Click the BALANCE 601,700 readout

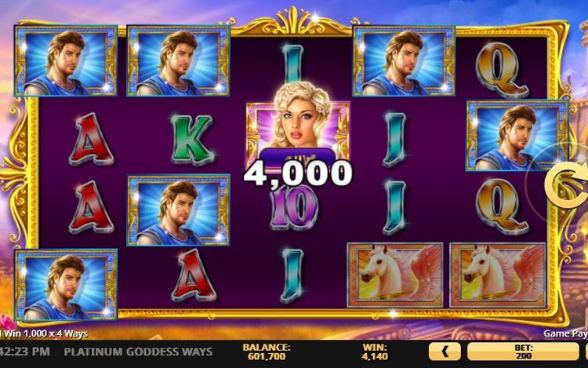[x=267, y=352]
